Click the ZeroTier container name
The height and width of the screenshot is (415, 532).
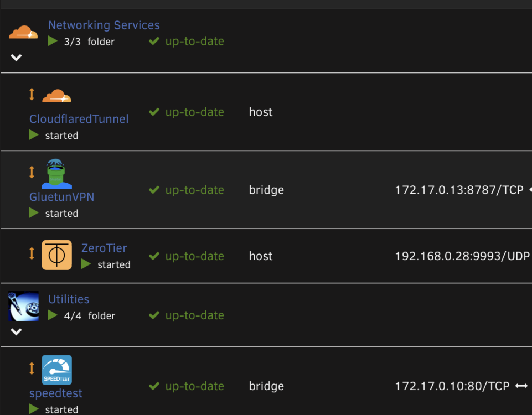104,248
